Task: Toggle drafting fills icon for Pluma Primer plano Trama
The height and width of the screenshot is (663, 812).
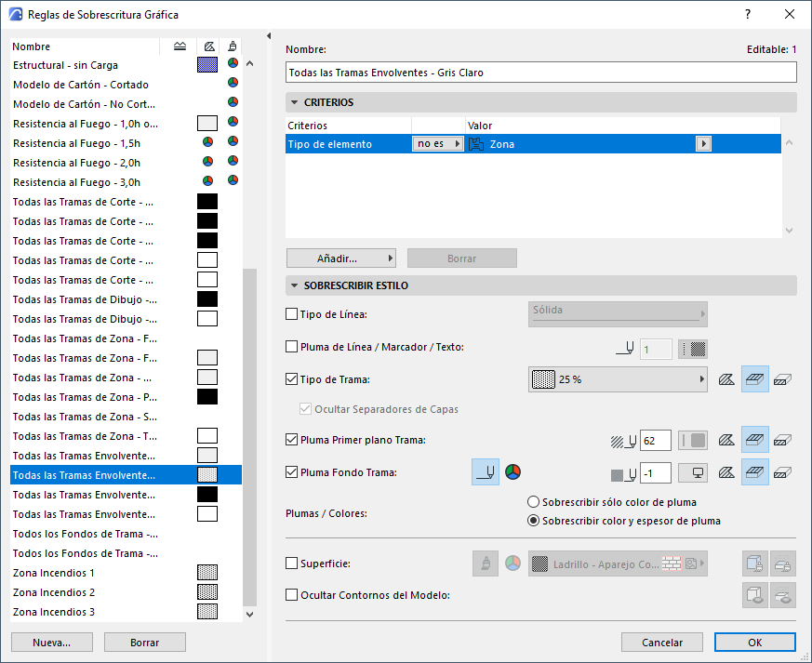Action: [x=782, y=440]
